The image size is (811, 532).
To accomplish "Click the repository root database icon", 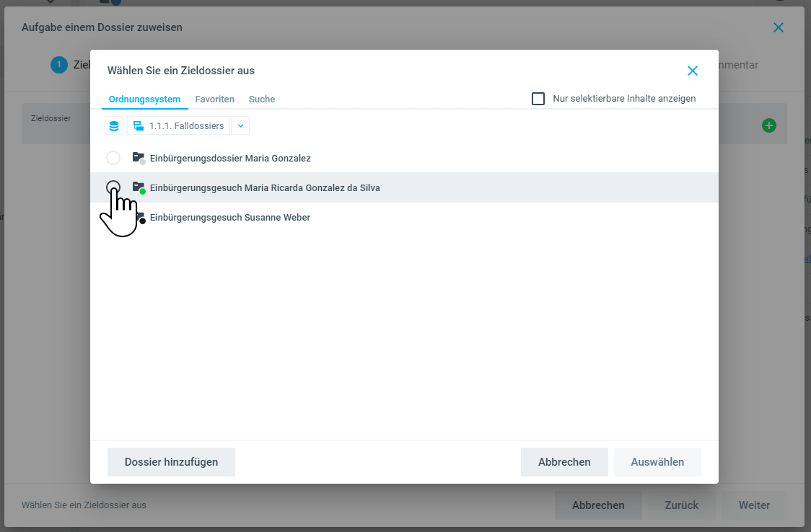I will pyautogui.click(x=114, y=126).
